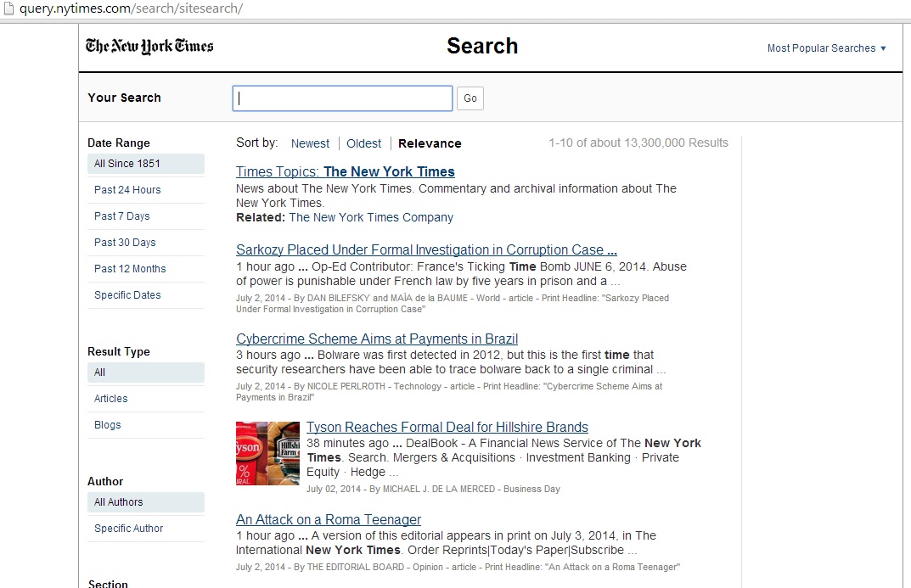Expand the Specific Dates filter option

(127, 295)
